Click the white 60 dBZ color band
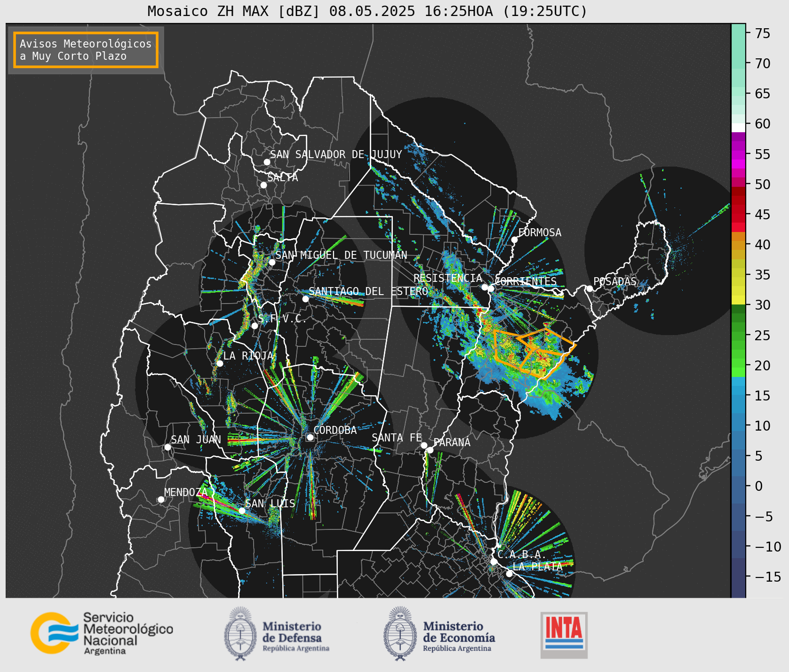This screenshot has width=789, height=672. (x=738, y=127)
